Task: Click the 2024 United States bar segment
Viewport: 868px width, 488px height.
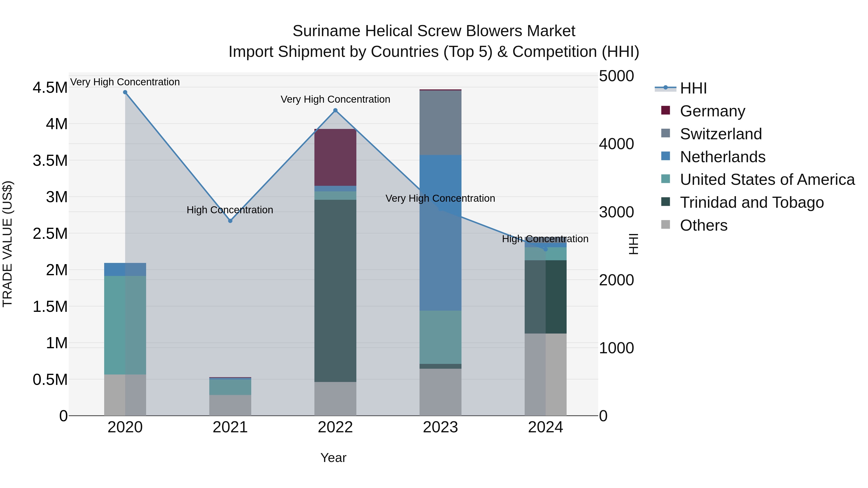Action: (546, 254)
